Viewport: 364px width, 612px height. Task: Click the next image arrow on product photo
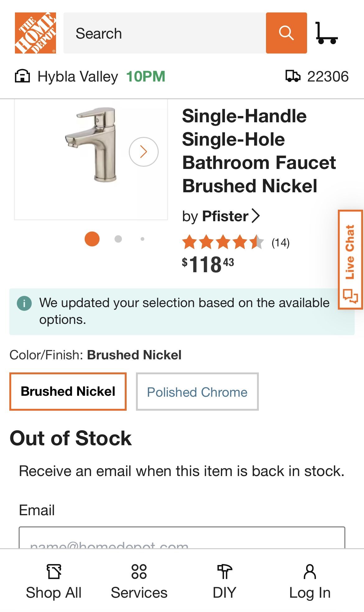point(143,151)
